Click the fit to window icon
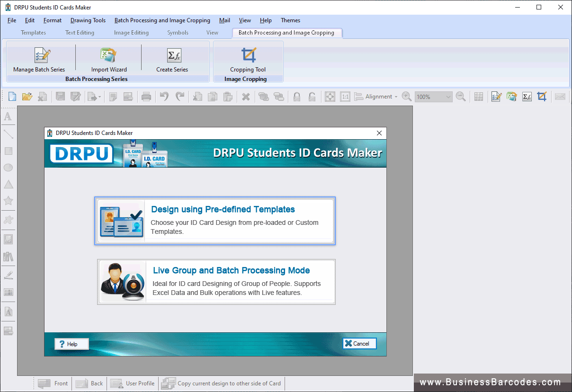This screenshot has width=572, height=392. coord(330,97)
